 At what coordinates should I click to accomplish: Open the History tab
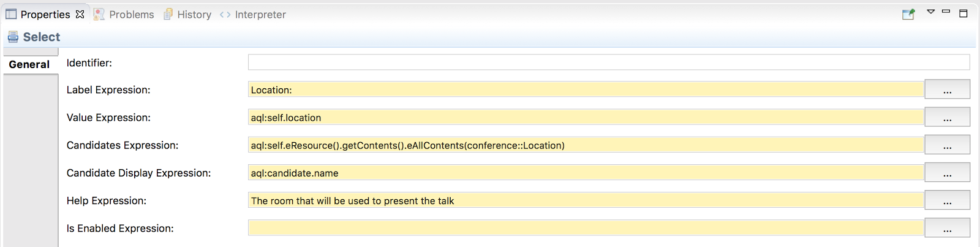point(187,14)
